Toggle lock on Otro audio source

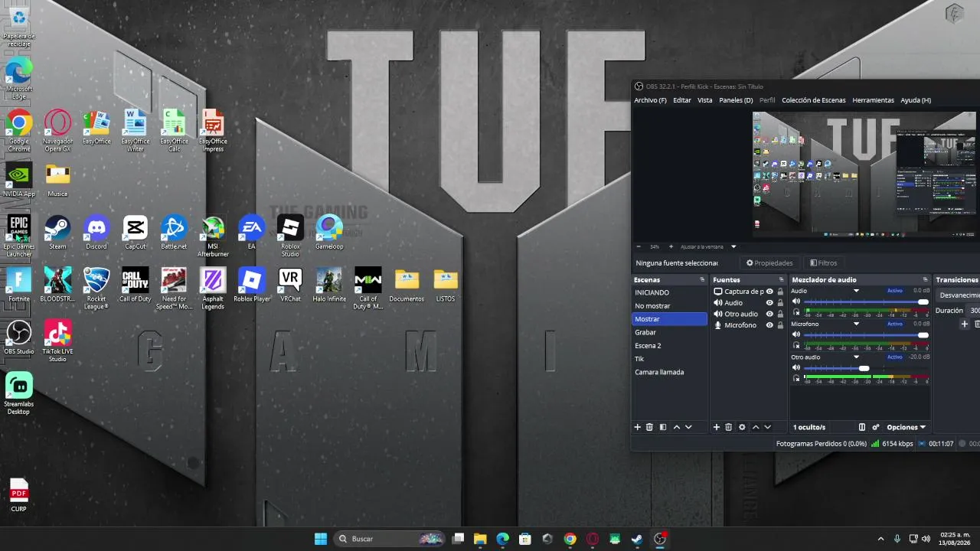[x=780, y=314]
